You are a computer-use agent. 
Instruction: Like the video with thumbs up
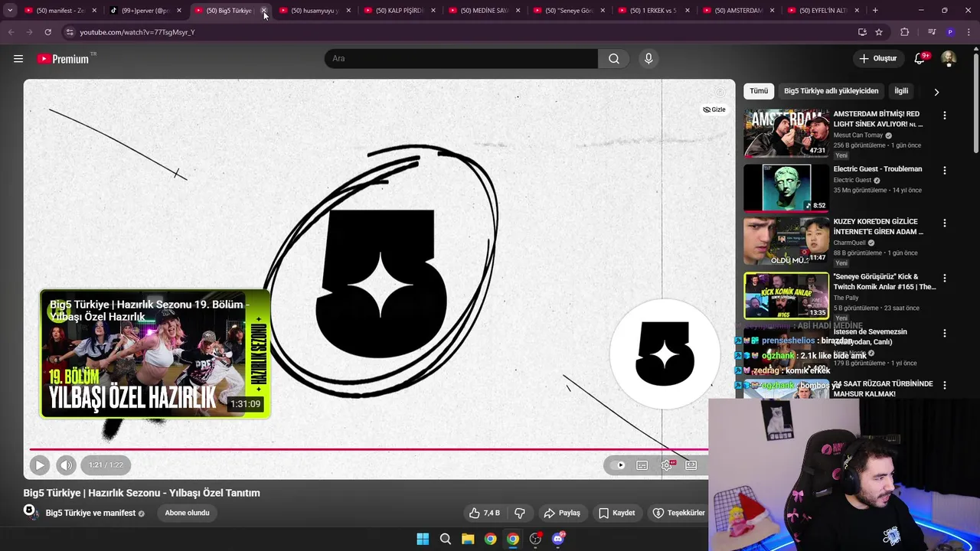484,513
